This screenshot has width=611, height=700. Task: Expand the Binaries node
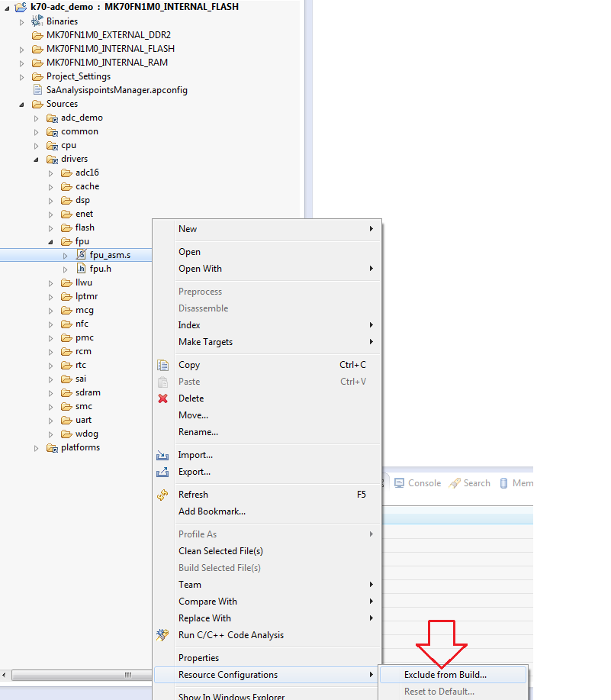(21, 22)
